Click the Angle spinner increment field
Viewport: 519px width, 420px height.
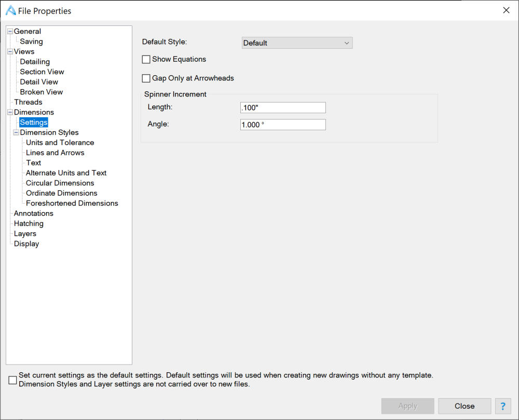283,125
